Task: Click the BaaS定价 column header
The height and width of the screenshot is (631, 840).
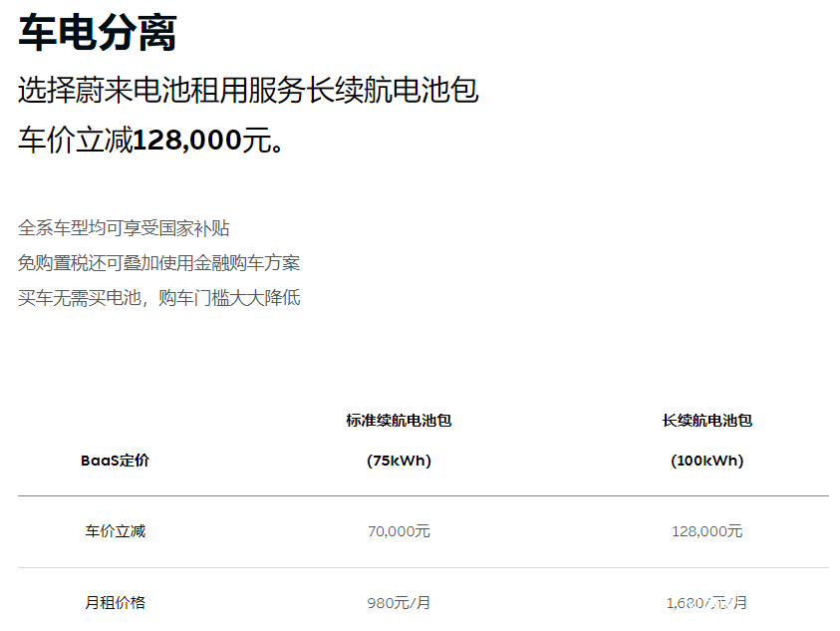Action: click(116, 461)
